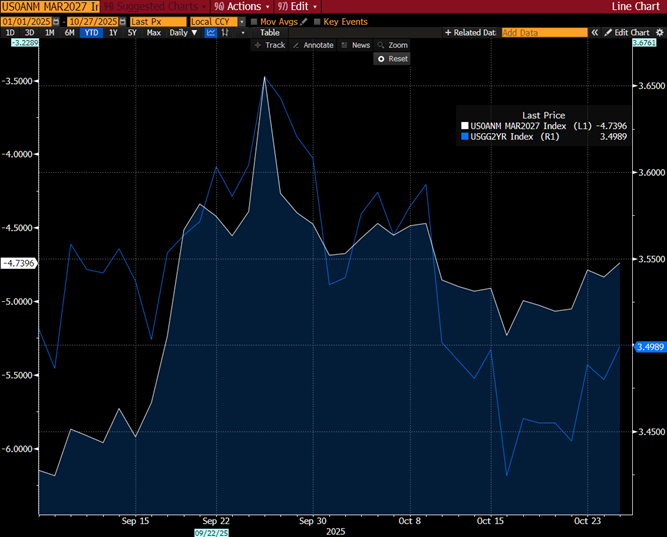667x537 pixels.
Task: Click the white US0ANM MAR2027 legend swatch
Action: pyautogui.click(x=464, y=126)
